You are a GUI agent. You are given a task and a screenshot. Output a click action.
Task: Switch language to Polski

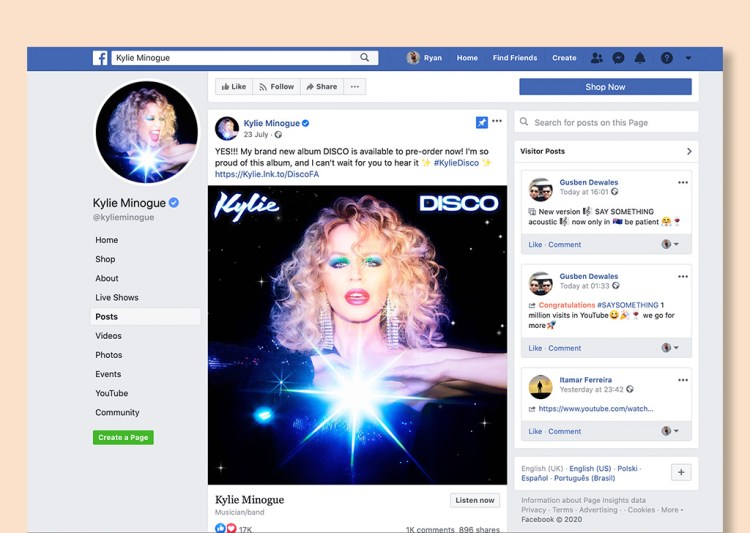click(x=627, y=468)
